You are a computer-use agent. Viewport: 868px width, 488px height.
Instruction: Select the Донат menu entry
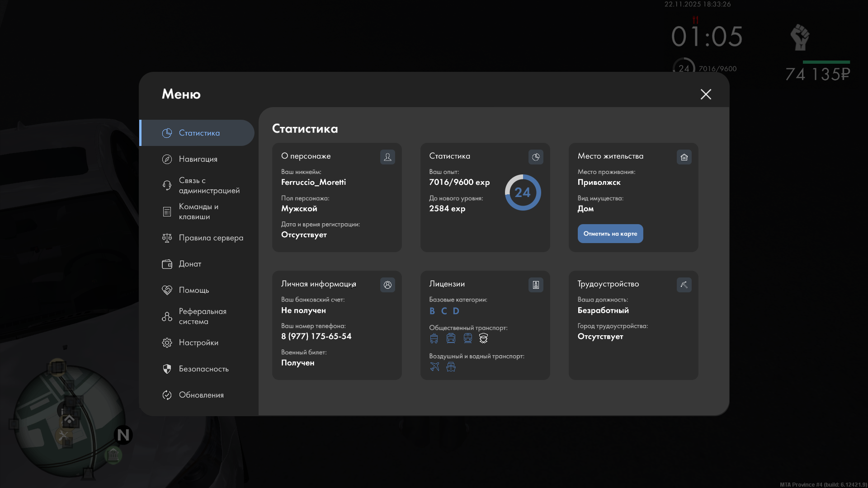(190, 264)
